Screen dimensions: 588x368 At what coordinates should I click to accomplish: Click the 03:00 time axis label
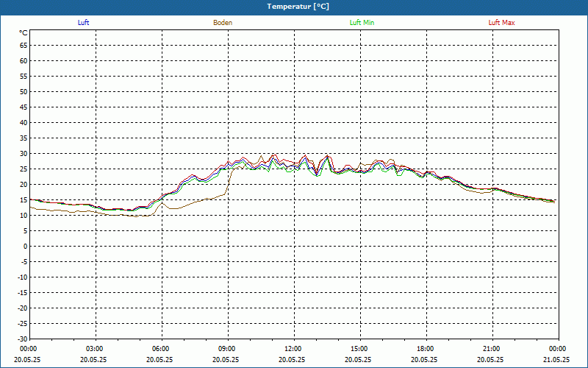tap(96, 349)
